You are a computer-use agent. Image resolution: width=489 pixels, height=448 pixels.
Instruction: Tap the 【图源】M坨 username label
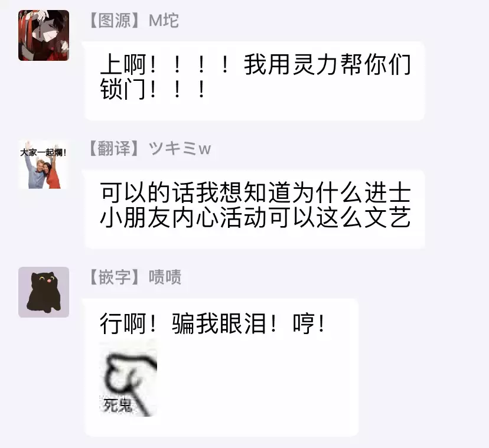(x=134, y=21)
